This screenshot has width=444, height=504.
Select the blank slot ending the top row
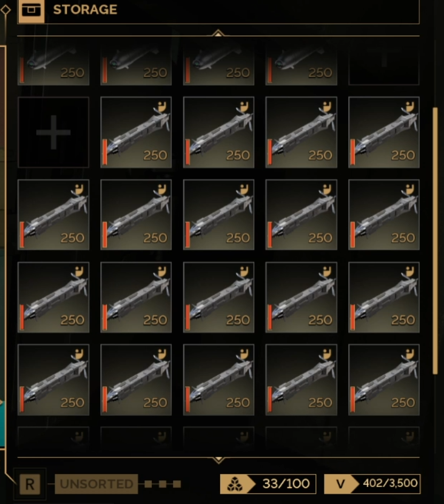384,66
